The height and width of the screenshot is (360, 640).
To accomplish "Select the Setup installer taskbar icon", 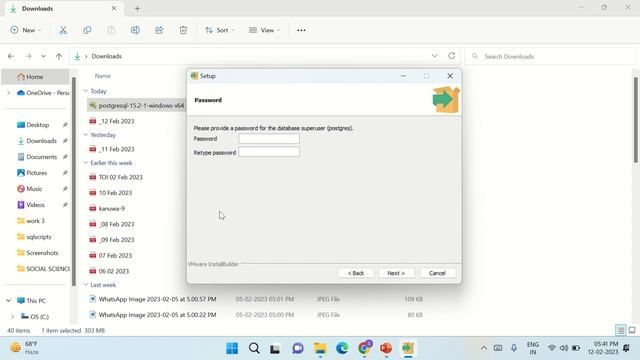I will (408, 348).
